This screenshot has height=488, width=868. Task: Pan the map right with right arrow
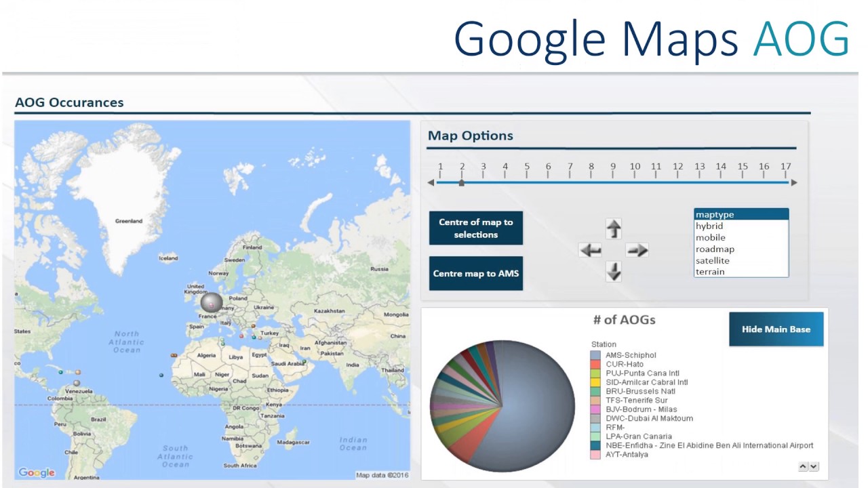click(x=637, y=250)
